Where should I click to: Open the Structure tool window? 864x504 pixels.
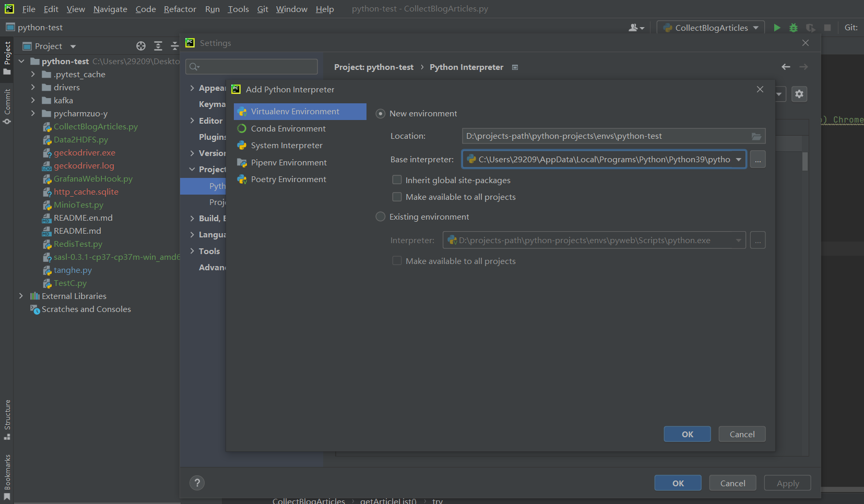(x=7, y=419)
